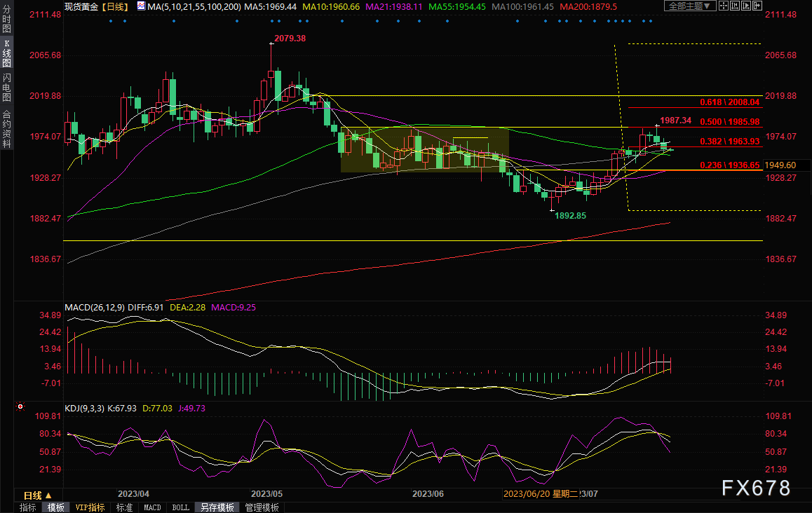Click the 2023/06/20 星期二 date marker

(x=541, y=494)
